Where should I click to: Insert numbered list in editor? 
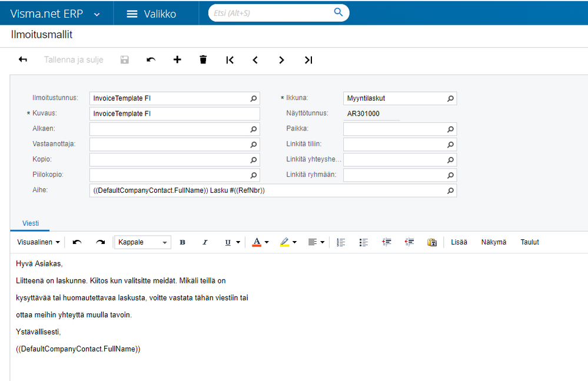pyautogui.click(x=341, y=242)
